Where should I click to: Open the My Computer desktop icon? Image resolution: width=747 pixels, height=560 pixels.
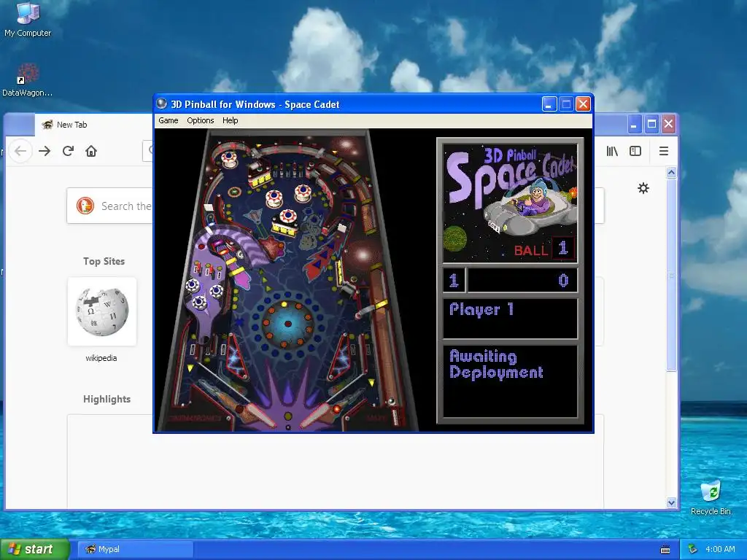click(28, 19)
